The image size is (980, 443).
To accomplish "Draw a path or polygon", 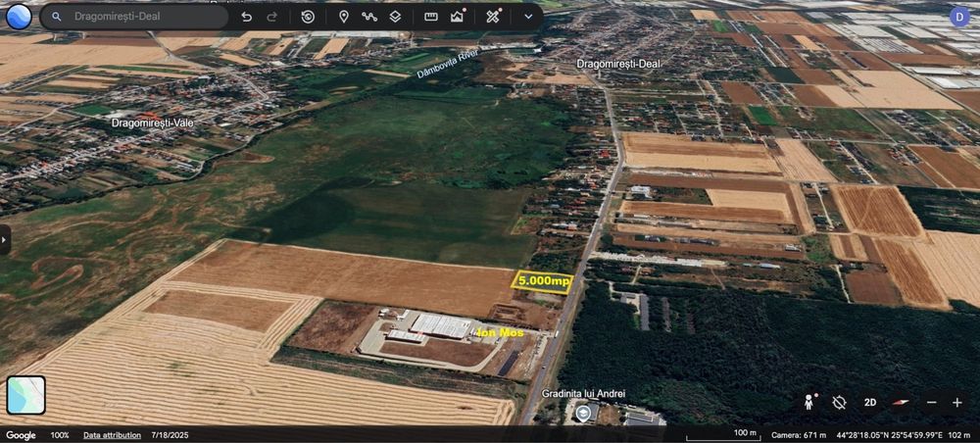I will (x=369, y=17).
